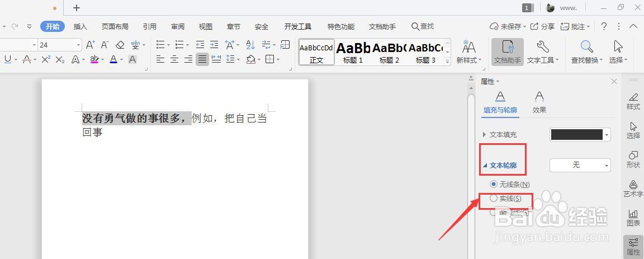The width and height of the screenshot is (644, 259).
Task: Apply 正文 style
Action: coord(316,52)
